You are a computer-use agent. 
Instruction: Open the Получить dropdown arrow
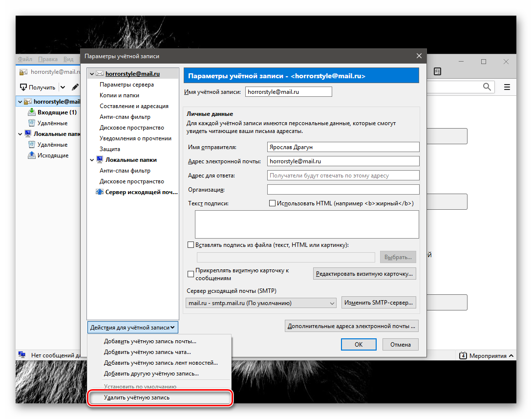pyautogui.click(x=63, y=87)
